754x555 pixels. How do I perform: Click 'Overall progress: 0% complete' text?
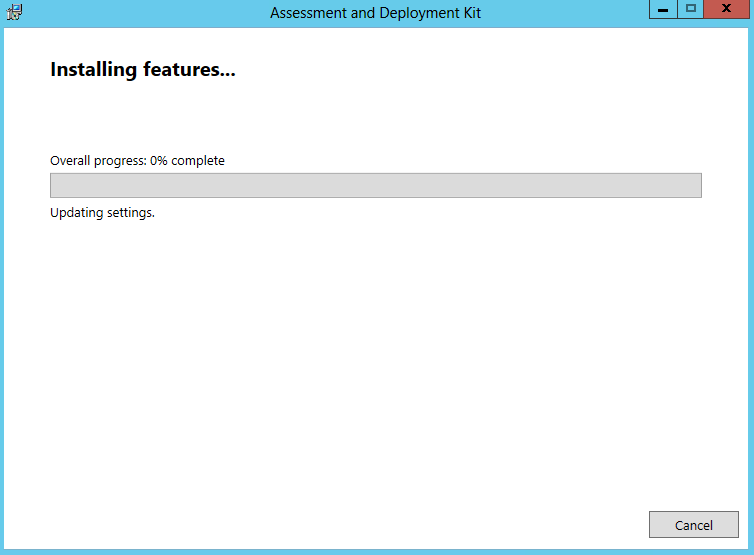(137, 161)
